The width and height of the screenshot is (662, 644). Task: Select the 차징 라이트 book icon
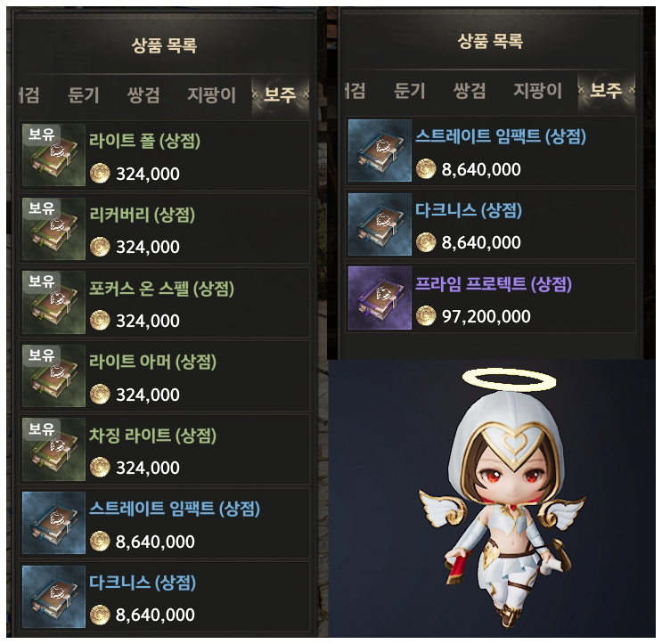click(x=53, y=450)
